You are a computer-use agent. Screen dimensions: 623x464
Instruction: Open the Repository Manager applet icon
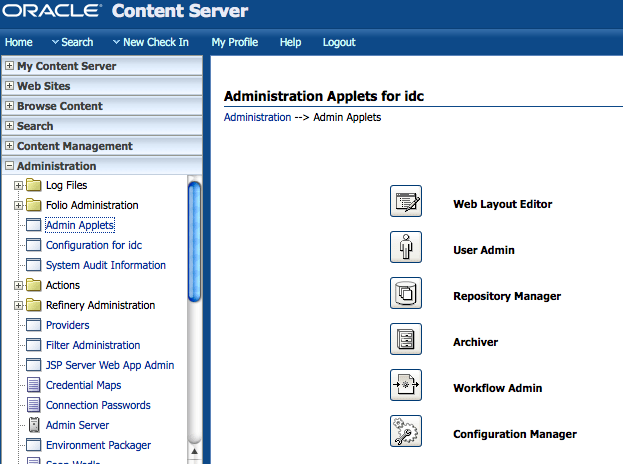pos(405,294)
